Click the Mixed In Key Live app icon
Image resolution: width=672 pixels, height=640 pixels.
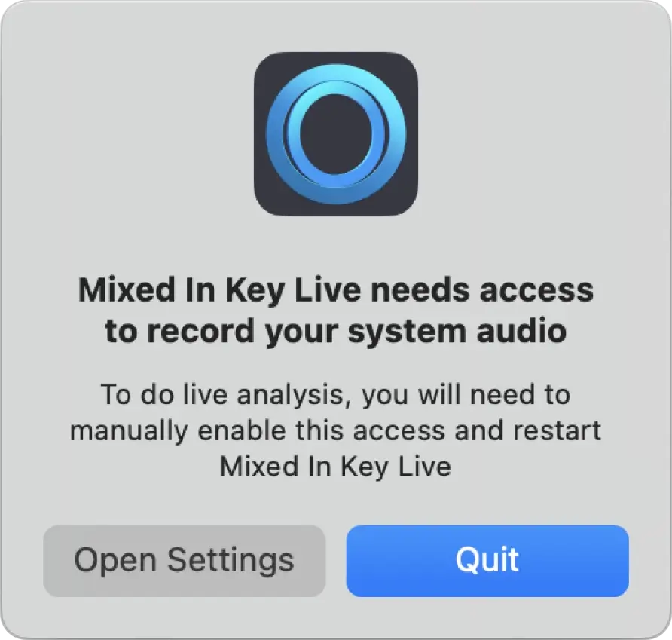[336, 134]
